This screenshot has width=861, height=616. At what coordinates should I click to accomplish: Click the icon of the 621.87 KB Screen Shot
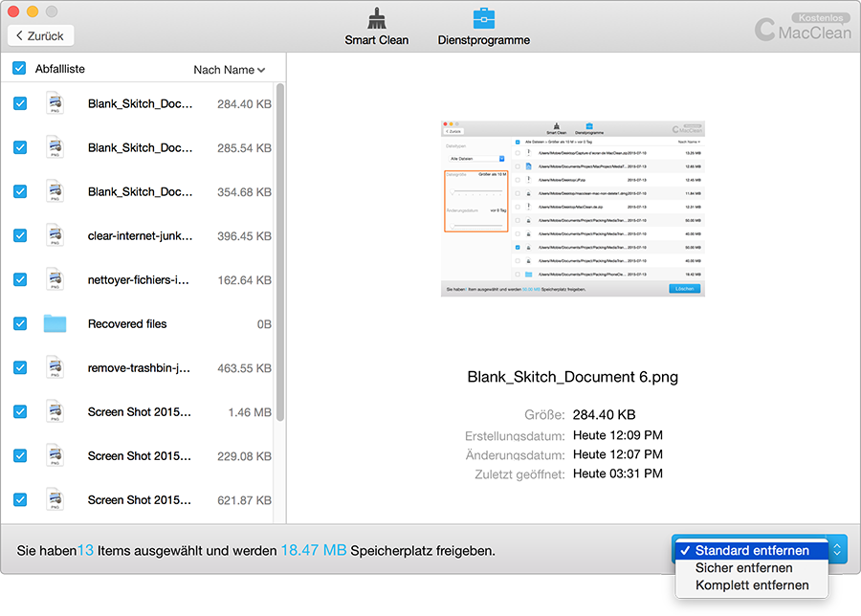tap(55, 499)
